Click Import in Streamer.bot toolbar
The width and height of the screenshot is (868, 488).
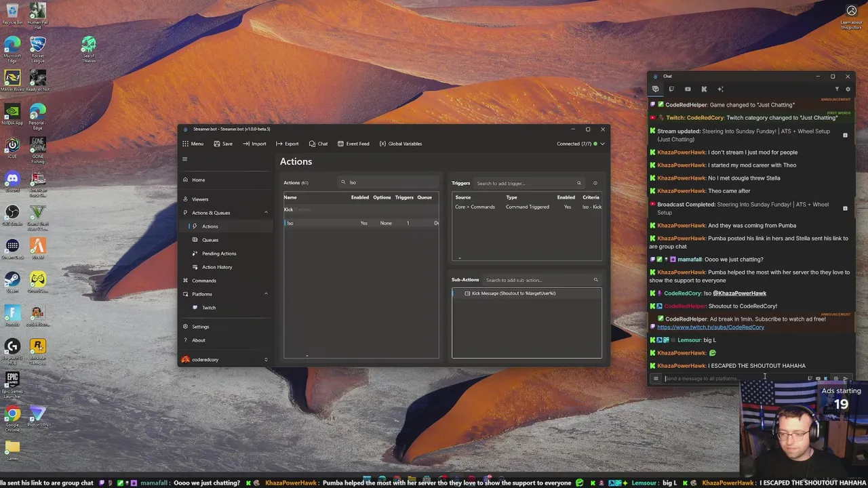click(254, 144)
